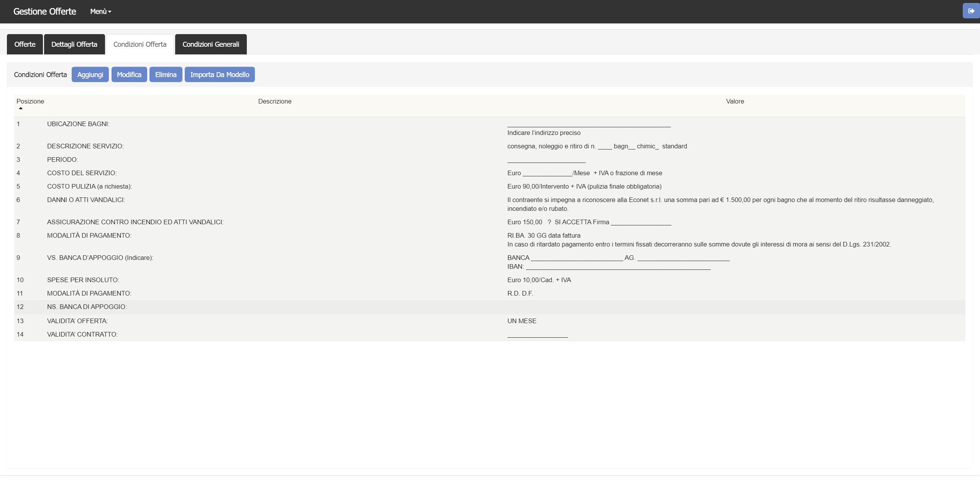Select the UBICAZIONE BAGNI row
This screenshot has width=980, height=483.
point(78,124)
